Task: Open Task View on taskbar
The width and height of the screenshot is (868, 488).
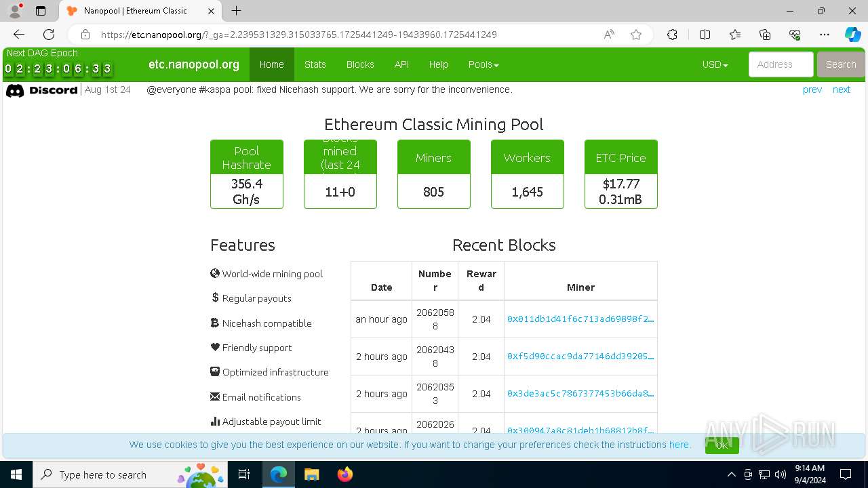Action: coord(244,474)
